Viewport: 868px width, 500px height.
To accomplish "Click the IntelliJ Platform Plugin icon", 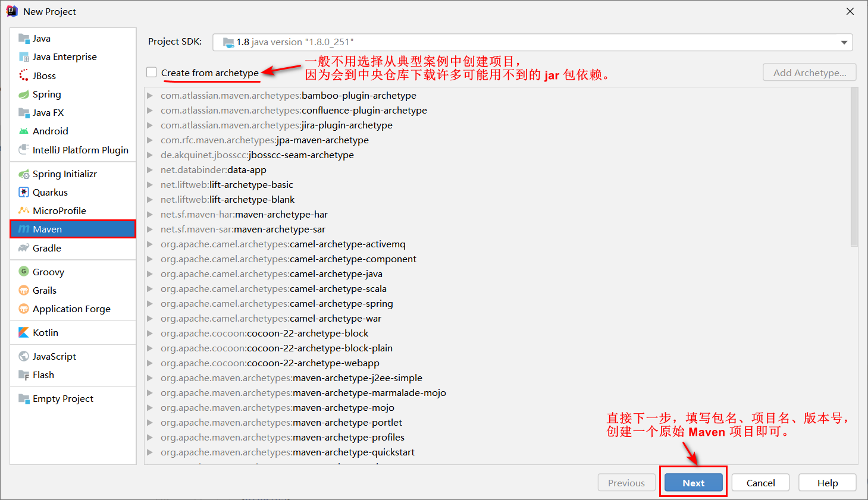I will [x=24, y=149].
